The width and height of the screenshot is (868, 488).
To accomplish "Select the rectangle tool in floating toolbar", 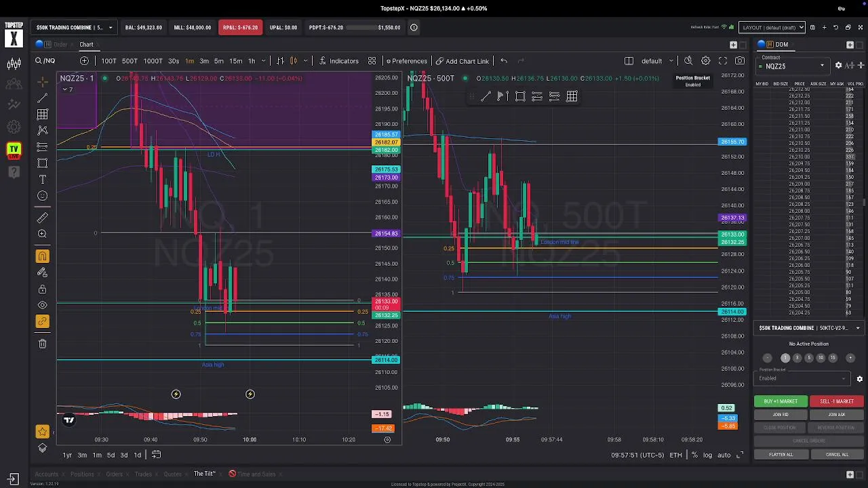I will [x=520, y=96].
